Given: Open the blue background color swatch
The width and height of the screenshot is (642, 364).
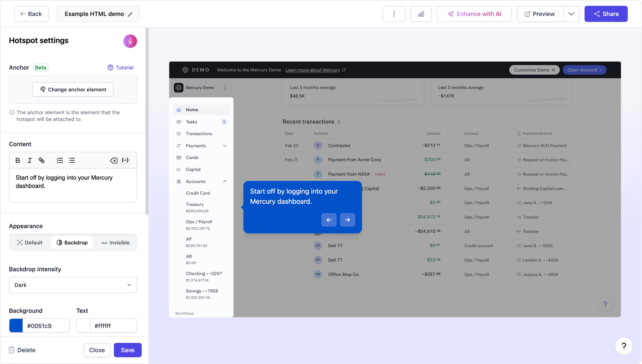Looking at the screenshot, I should coord(16,326).
